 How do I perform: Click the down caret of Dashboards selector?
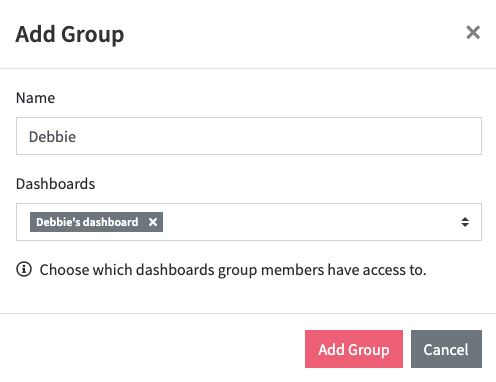coord(465,225)
